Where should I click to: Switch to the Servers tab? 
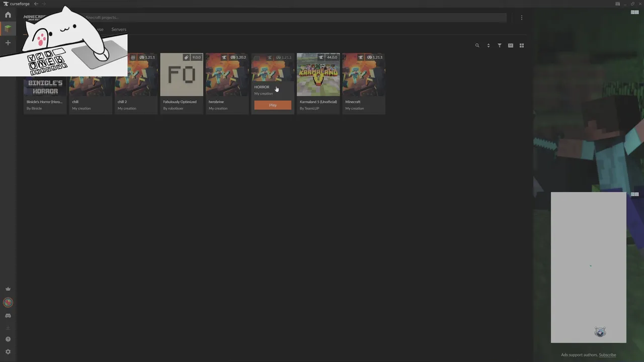tap(119, 29)
